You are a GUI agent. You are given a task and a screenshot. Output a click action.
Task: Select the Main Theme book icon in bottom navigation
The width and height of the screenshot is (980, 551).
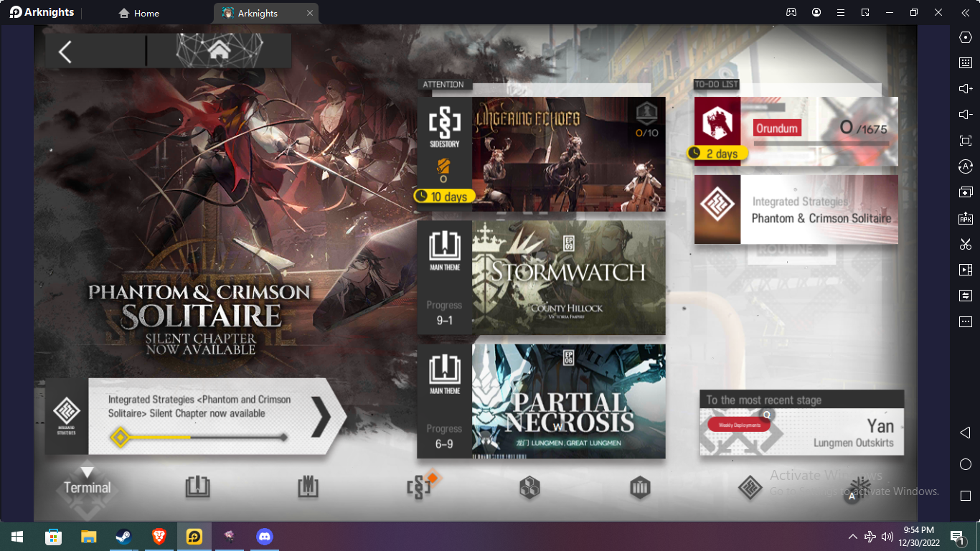(x=197, y=488)
